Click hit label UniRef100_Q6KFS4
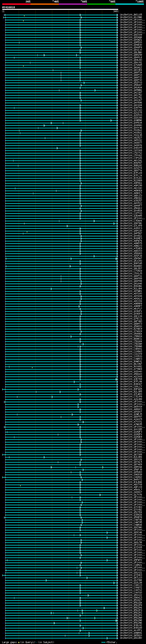 click(x=131, y=73)
